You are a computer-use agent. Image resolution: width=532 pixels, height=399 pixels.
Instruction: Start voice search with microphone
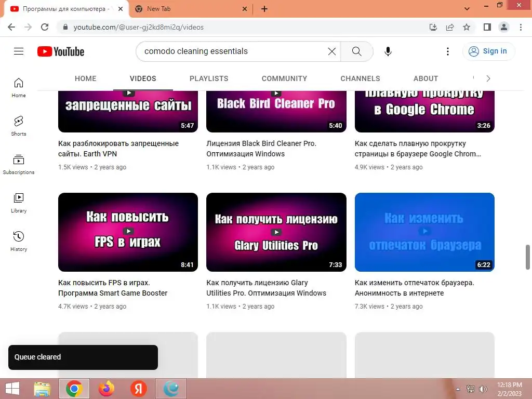pos(388,51)
